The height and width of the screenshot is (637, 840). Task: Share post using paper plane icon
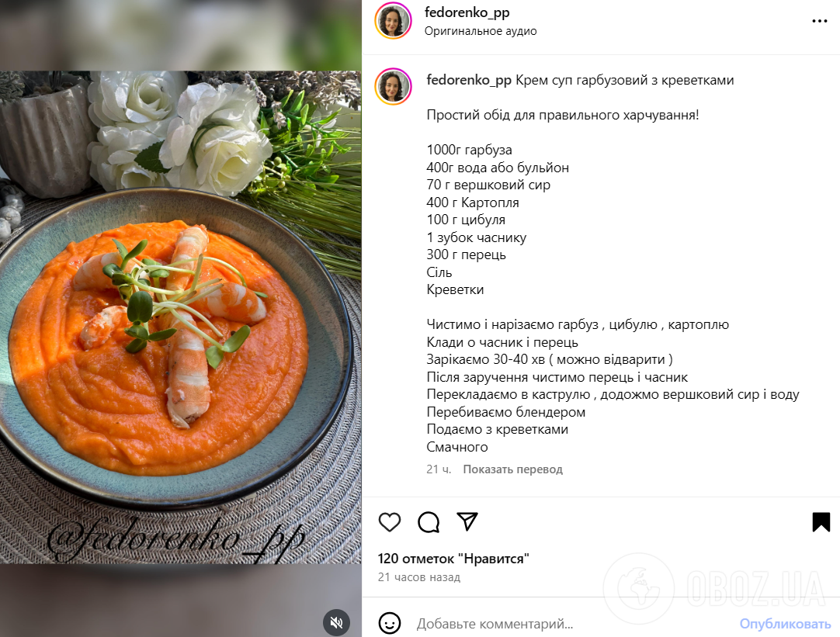467,521
